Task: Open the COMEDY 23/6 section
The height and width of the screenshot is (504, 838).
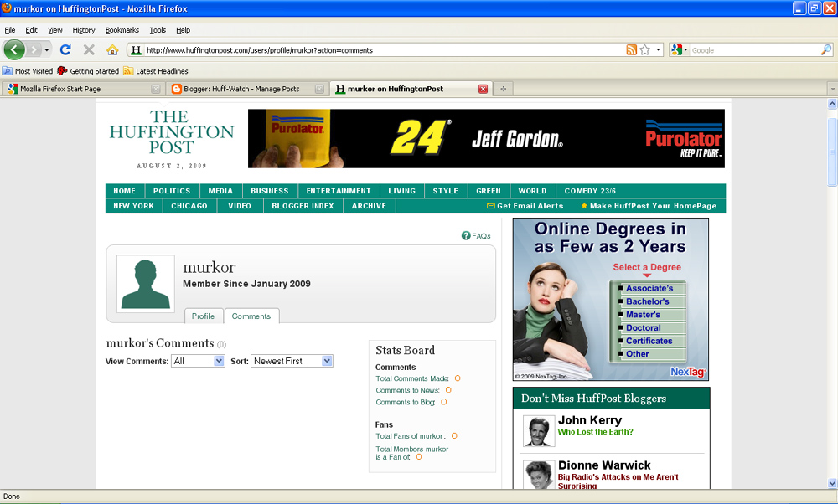Action: click(x=590, y=191)
